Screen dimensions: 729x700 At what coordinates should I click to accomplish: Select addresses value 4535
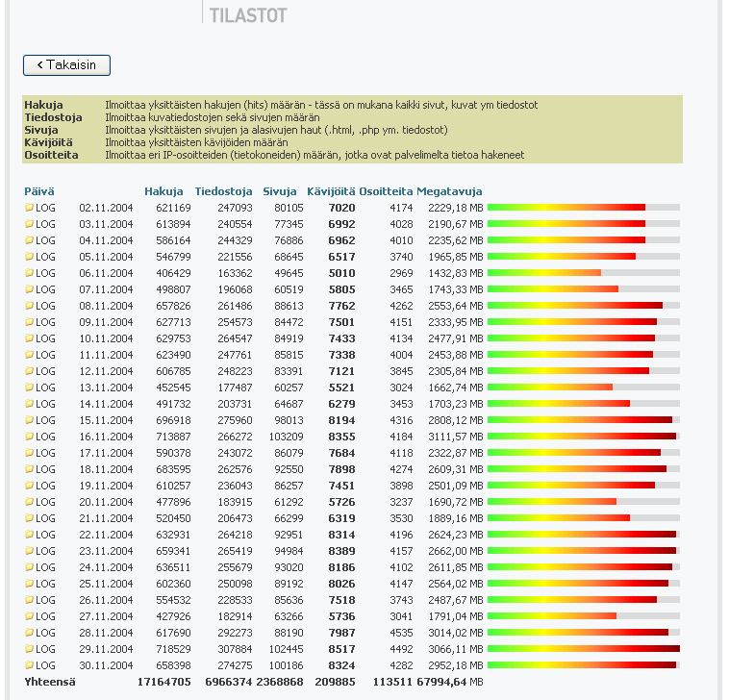(x=402, y=633)
